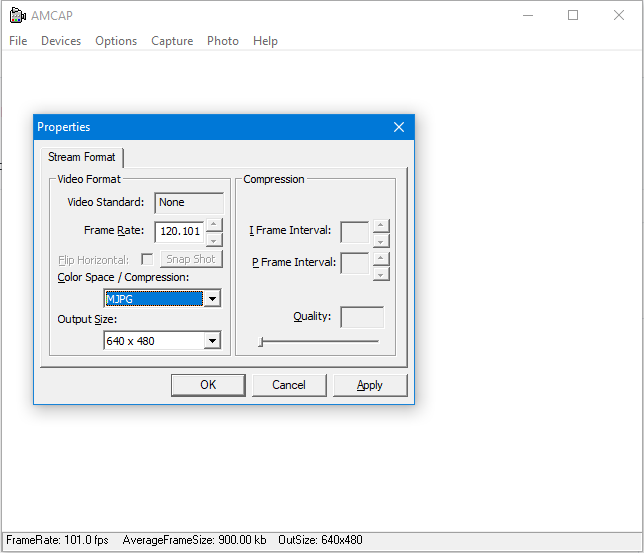
Task: Open the Help menu
Action: click(x=265, y=41)
